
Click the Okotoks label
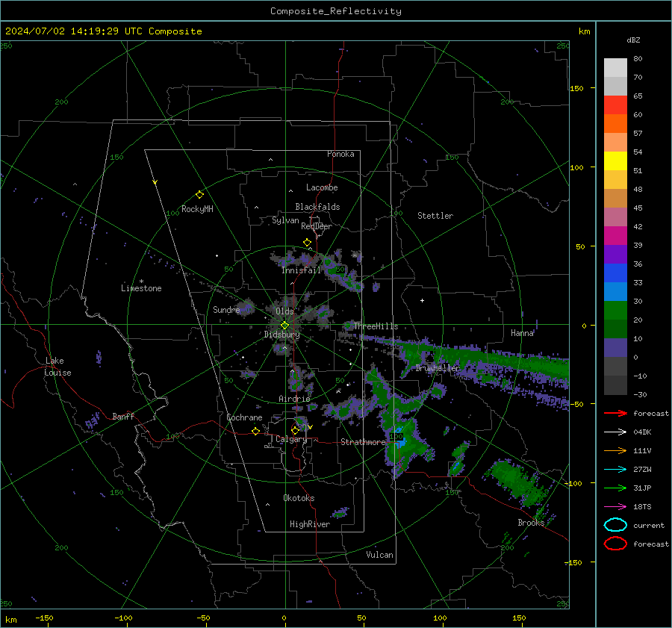(x=299, y=498)
